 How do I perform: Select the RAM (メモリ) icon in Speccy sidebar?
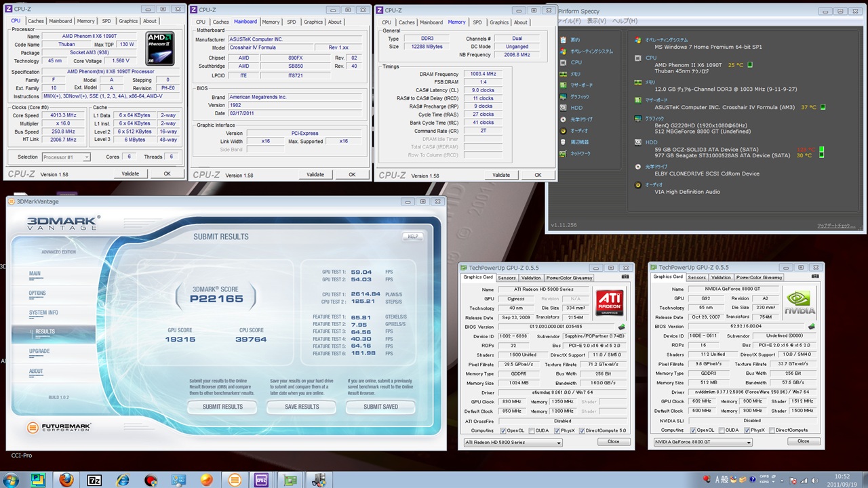(563, 73)
